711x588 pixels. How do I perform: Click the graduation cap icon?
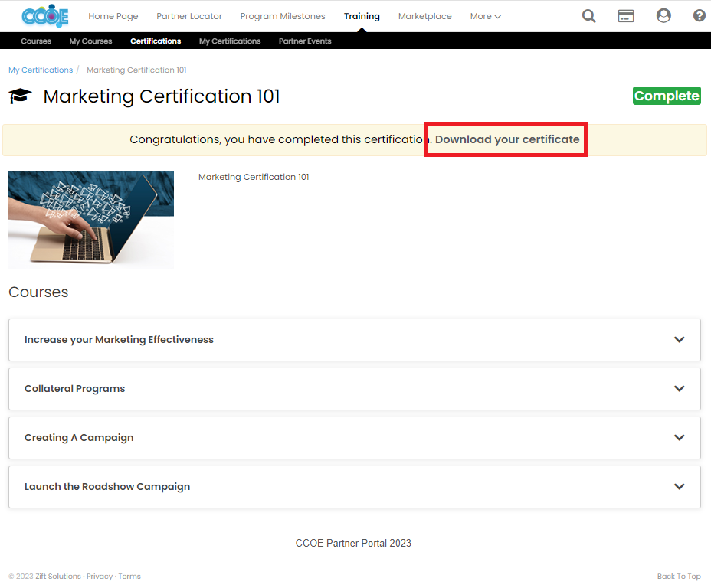tap(20, 96)
